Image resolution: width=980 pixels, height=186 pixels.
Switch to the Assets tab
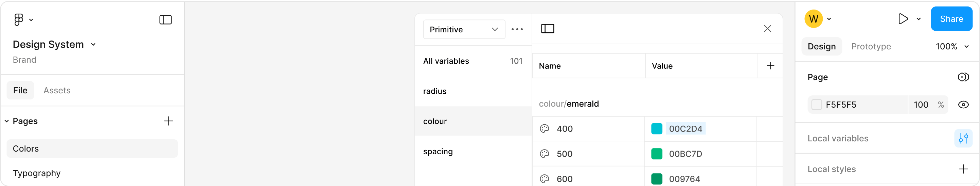point(57,90)
